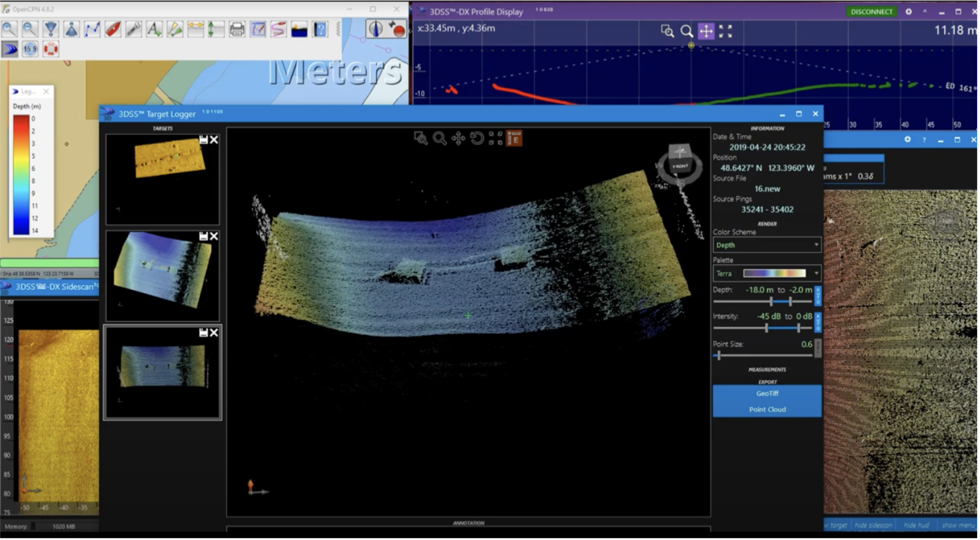980x540 pixels.
Task: Click the reset view icon in Target Logger
Action: [x=477, y=138]
